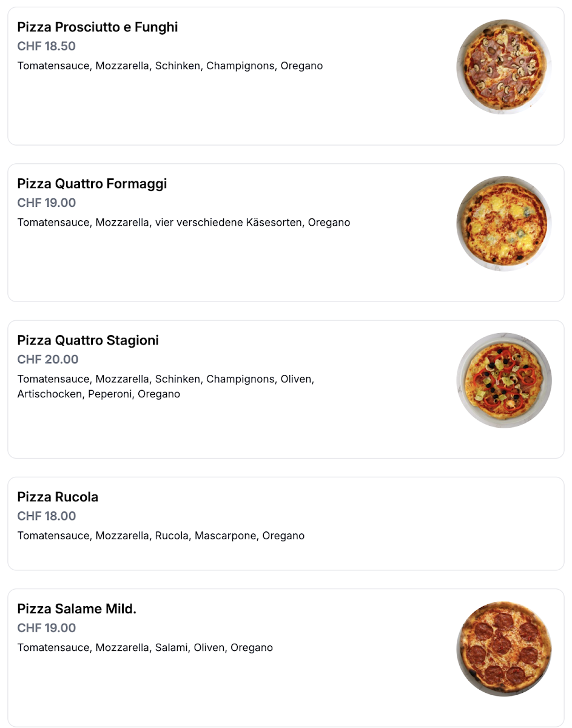Choose the Pizza Salame Mild. heading
572x728 pixels.
pos(76,609)
